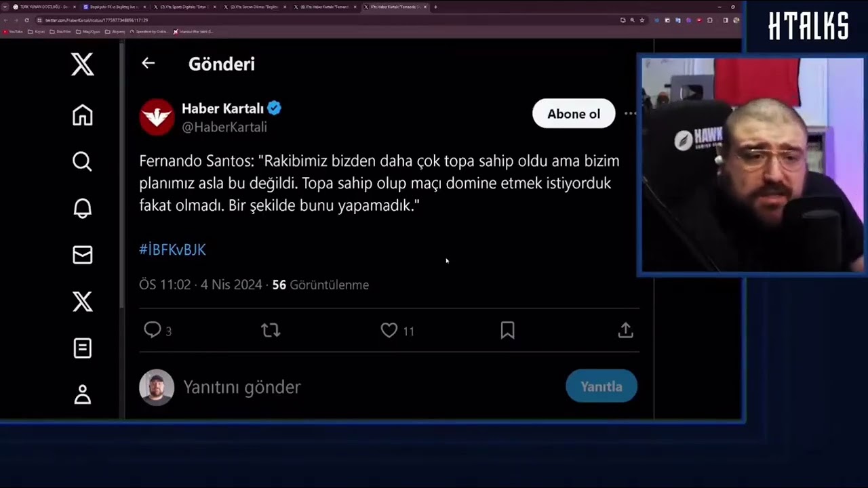Open Messages envelope in the sidebar
The image size is (868, 488).
[x=82, y=255]
